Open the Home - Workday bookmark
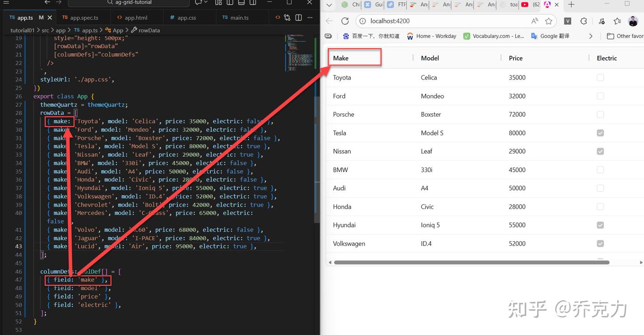 432,36
